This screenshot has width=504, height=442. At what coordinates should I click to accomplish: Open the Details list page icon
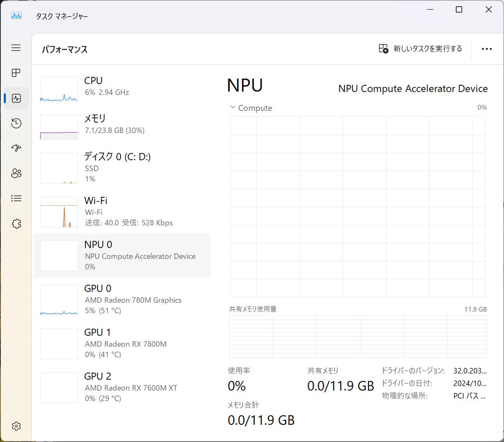[x=16, y=199]
